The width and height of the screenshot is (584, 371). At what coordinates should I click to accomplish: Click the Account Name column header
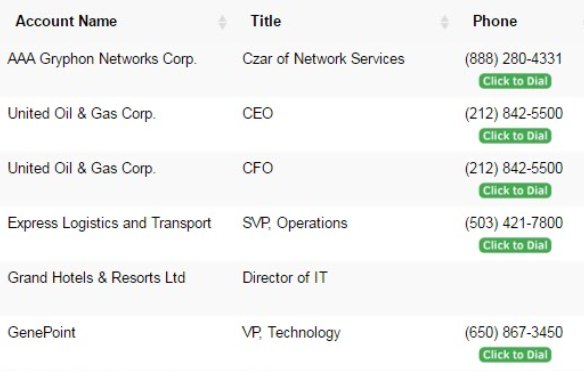[x=66, y=21]
